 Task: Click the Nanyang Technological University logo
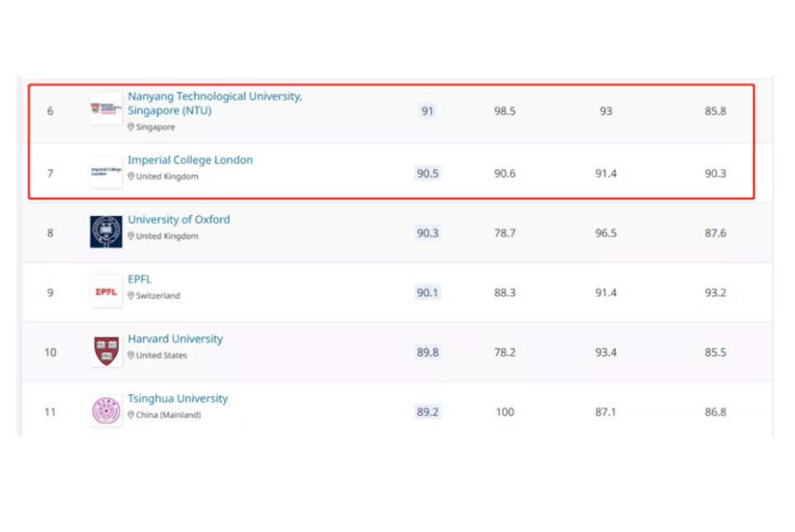pos(106,109)
